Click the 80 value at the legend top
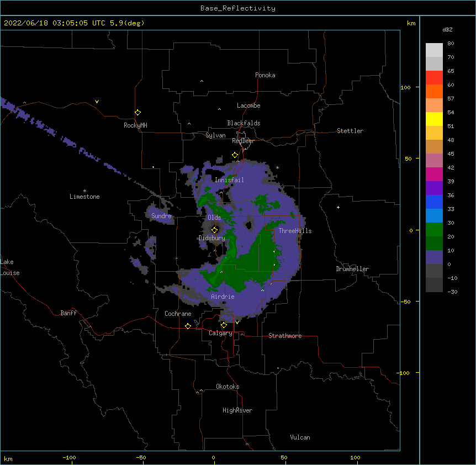The width and height of the screenshot is (476, 465). pyautogui.click(x=451, y=44)
